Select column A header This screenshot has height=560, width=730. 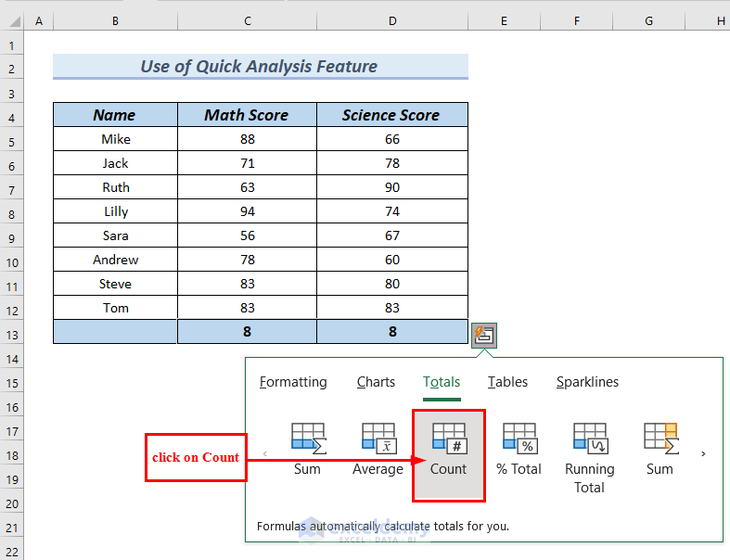(39, 21)
